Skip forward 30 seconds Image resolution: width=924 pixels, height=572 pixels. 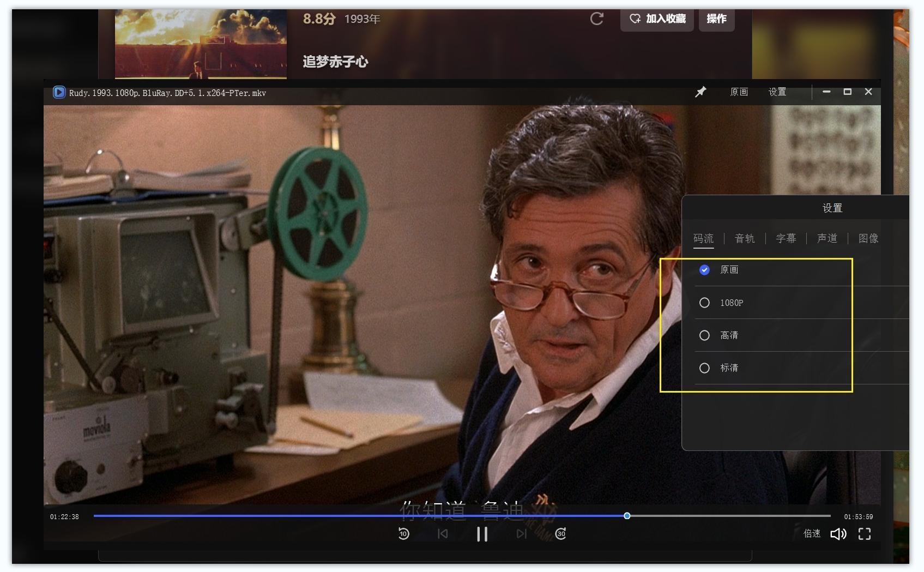point(560,534)
